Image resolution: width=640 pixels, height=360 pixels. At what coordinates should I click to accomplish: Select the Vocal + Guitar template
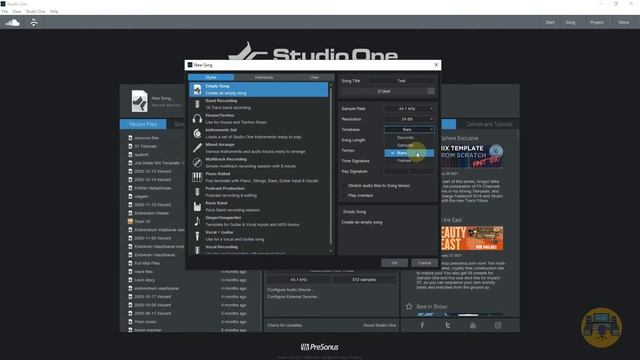pos(258,236)
